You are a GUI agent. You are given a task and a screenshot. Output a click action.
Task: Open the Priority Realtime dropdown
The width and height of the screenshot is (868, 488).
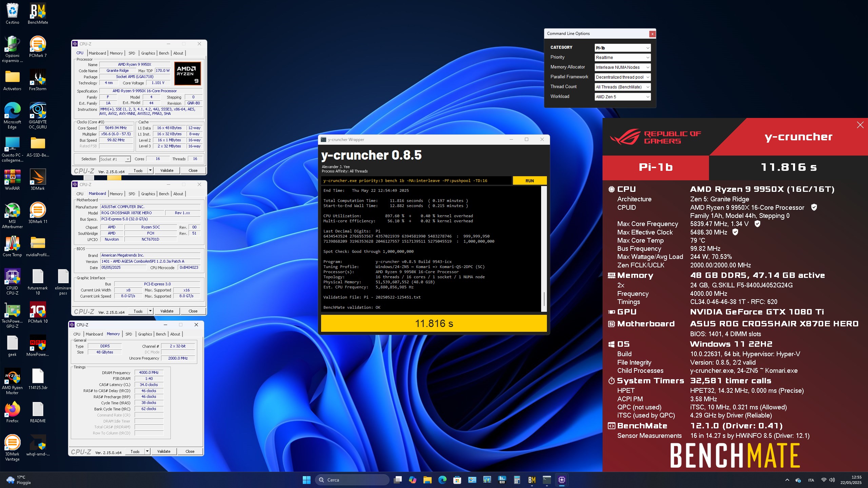click(x=623, y=58)
